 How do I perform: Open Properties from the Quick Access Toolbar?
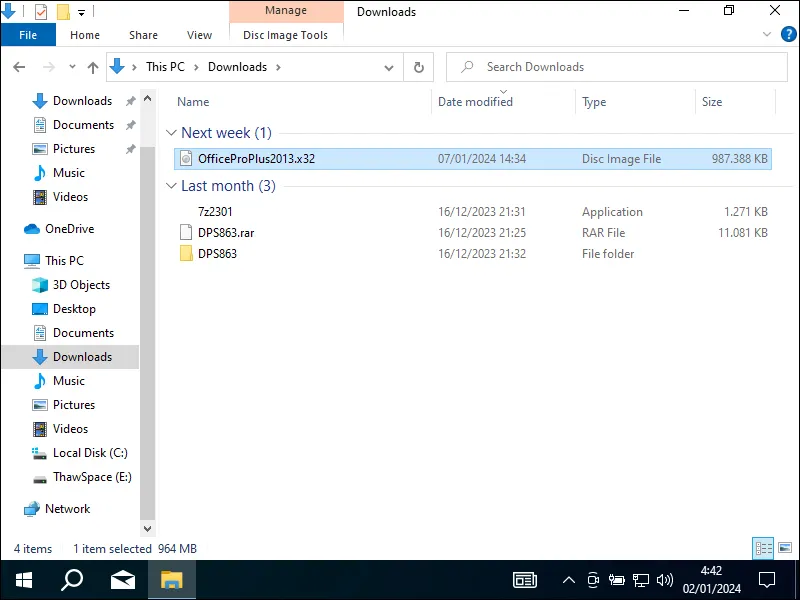[41, 11]
